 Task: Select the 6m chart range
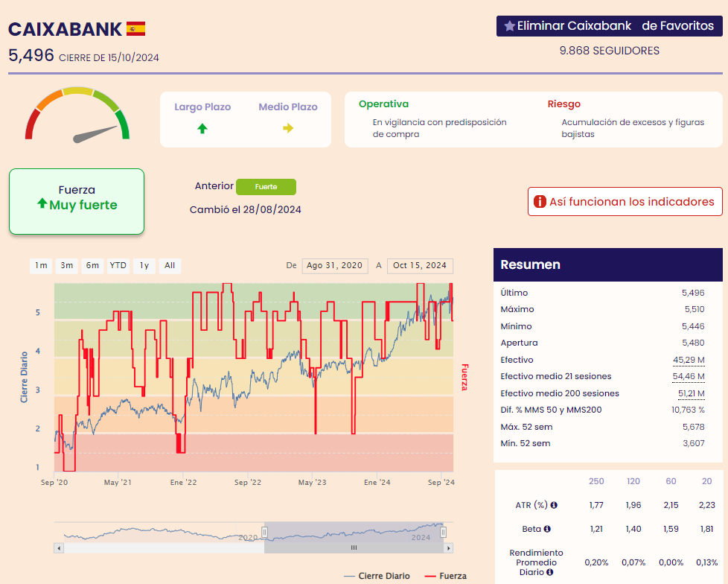[x=92, y=266]
